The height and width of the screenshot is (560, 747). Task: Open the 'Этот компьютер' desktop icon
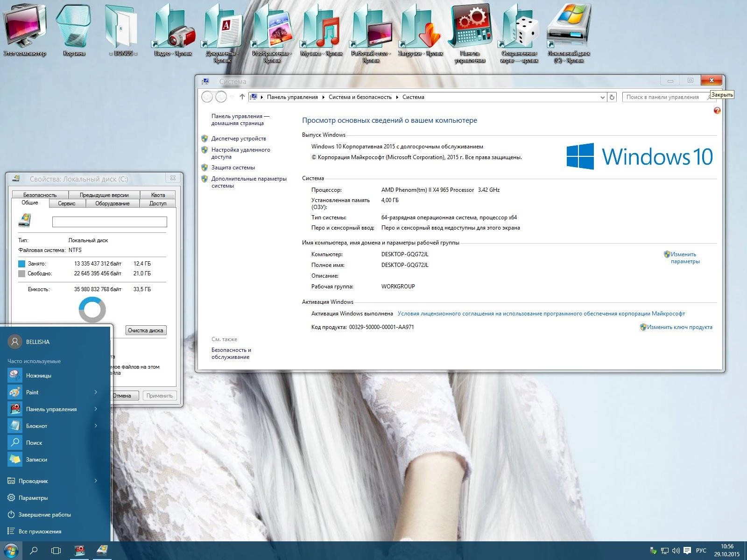[25, 30]
